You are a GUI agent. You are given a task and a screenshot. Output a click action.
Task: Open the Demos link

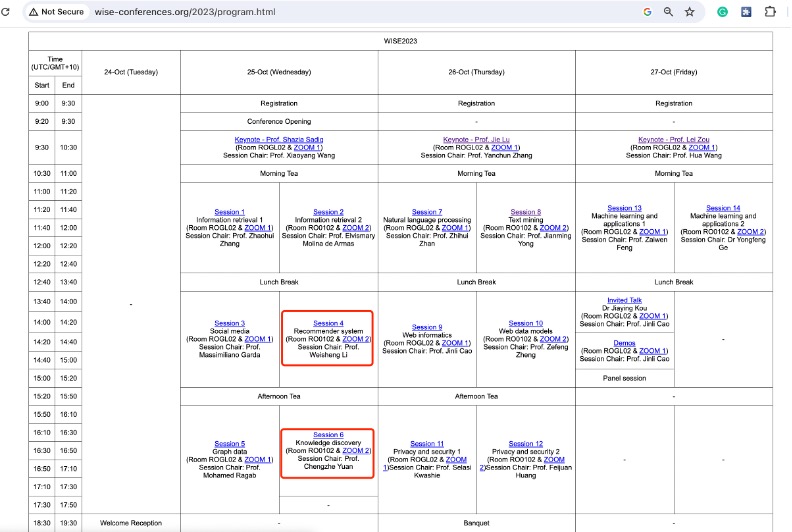click(x=624, y=343)
